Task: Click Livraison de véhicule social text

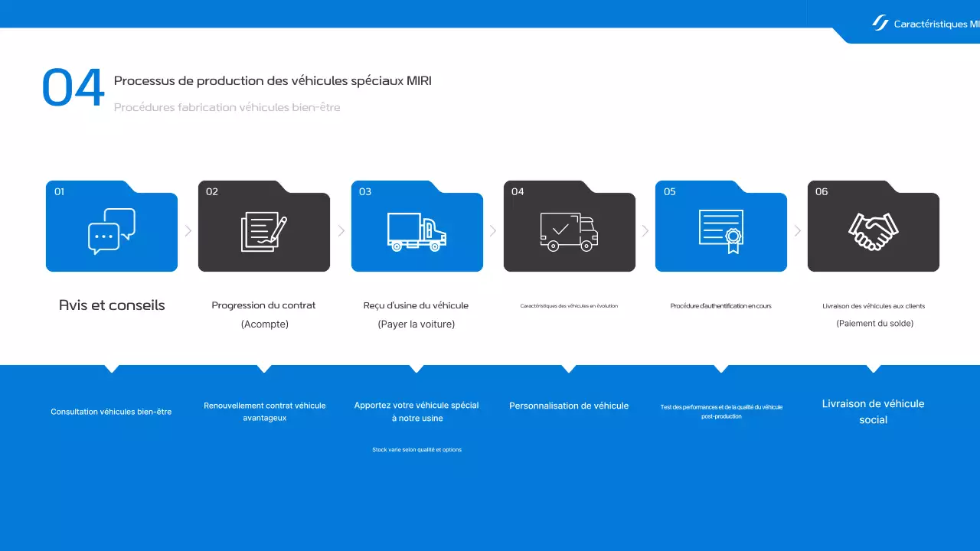Action: point(873,412)
